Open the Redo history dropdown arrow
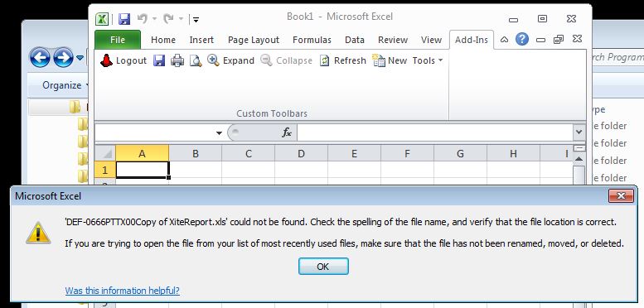 181,19
